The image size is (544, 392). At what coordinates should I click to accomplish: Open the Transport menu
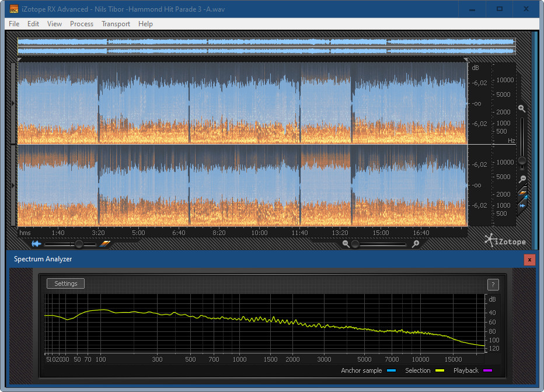tap(116, 24)
